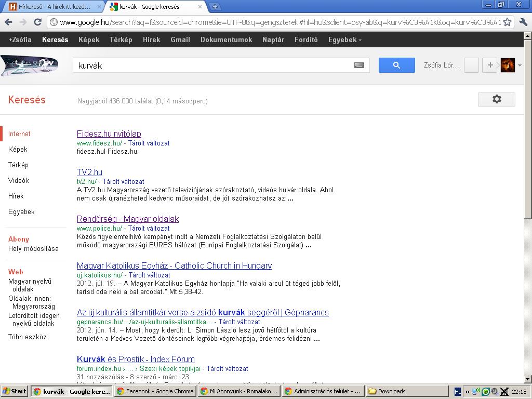Click the blue magnifier search button
The width and height of the screenshot is (532, 399).
(396, 65)
